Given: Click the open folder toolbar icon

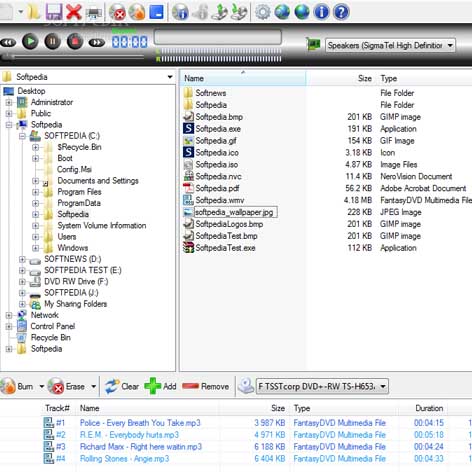Looking at the screenshot, I should pos(34,12).
